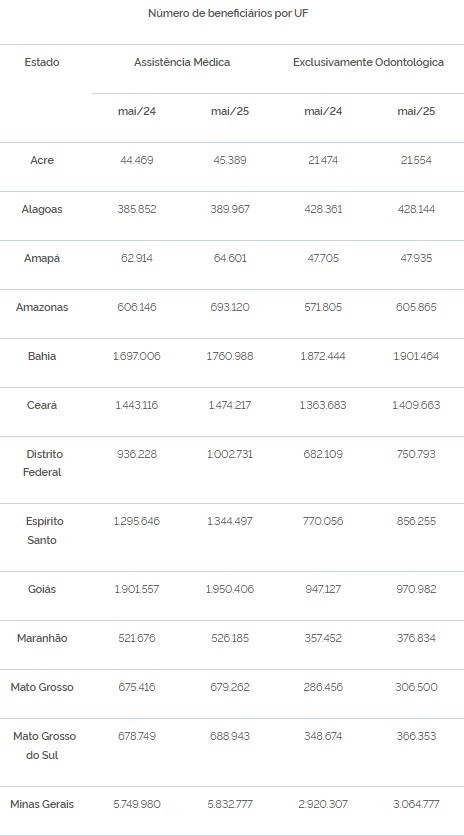The width and height of the screenshot is (464, 836).
Task: Select the Acre row label
Action: click(42, 160)
